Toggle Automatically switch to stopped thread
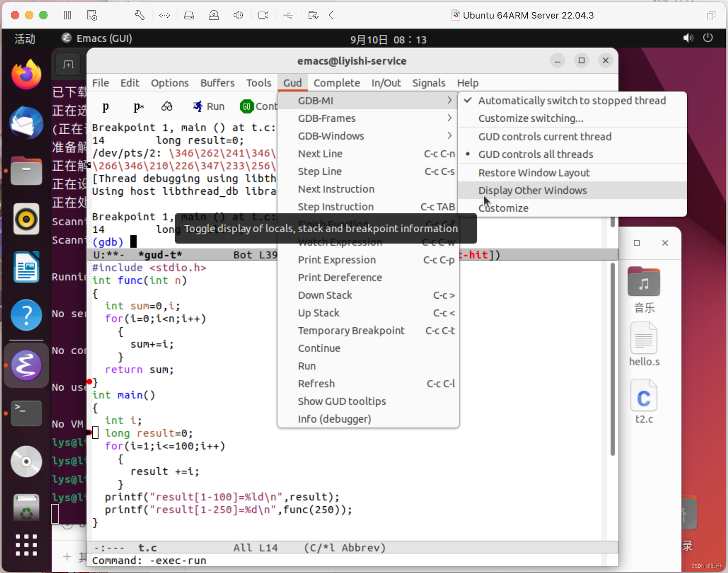This screenshot has height=573, width=728. (x=572, y=101)
